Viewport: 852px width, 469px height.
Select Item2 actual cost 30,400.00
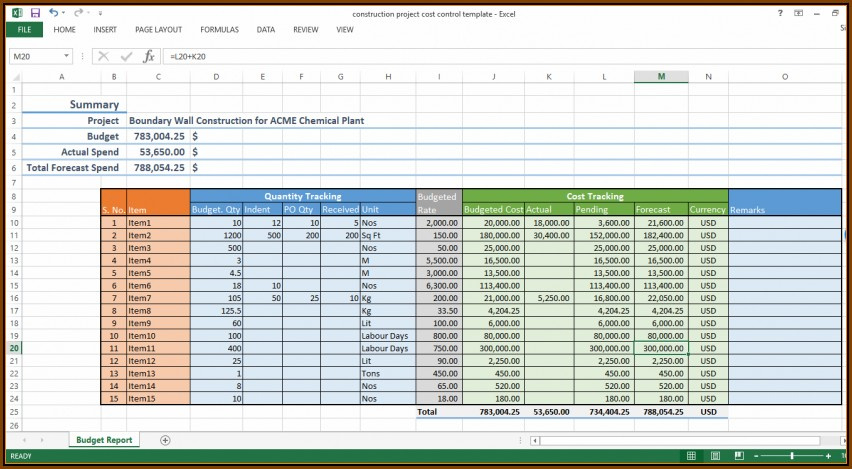(x=549, y=235)
